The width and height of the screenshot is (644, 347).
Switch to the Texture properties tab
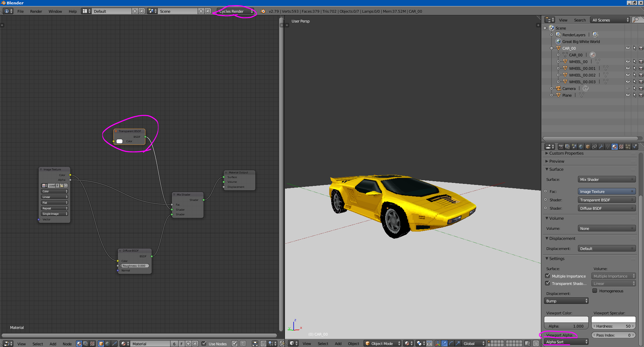pyautogui.click(x=621, y=147)
